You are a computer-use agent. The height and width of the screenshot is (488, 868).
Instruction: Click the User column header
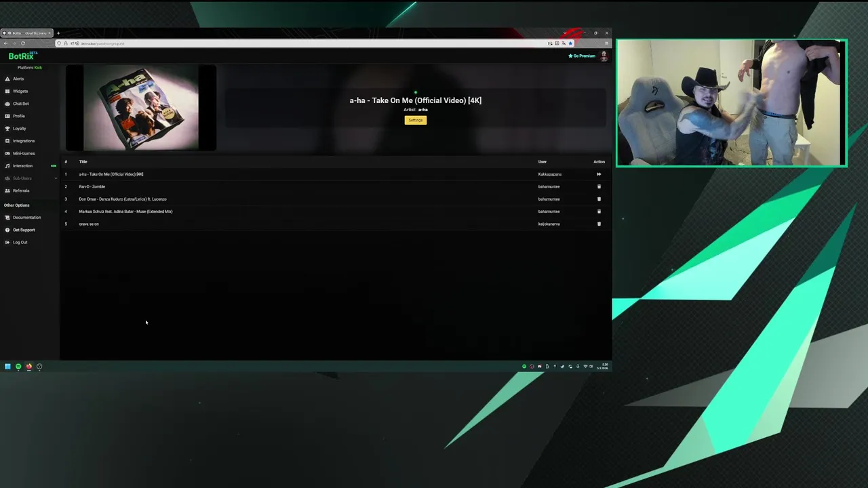[x=542, y=162]
